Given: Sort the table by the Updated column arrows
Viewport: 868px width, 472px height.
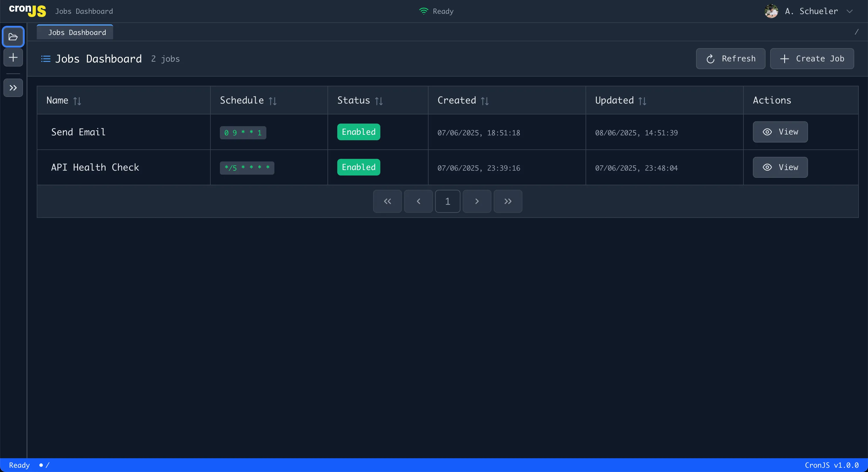Looking at the screenshot, I should coord(642,101).
